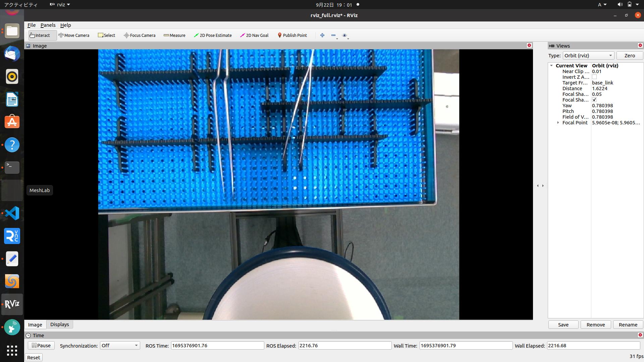
Task: Launch Rhythmbox from the dock
Action: (12, 77)
